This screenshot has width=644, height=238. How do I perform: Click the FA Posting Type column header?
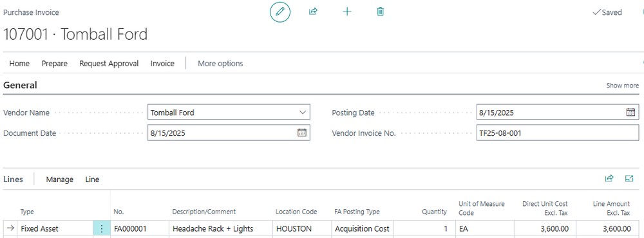click(x=357, y=212)
